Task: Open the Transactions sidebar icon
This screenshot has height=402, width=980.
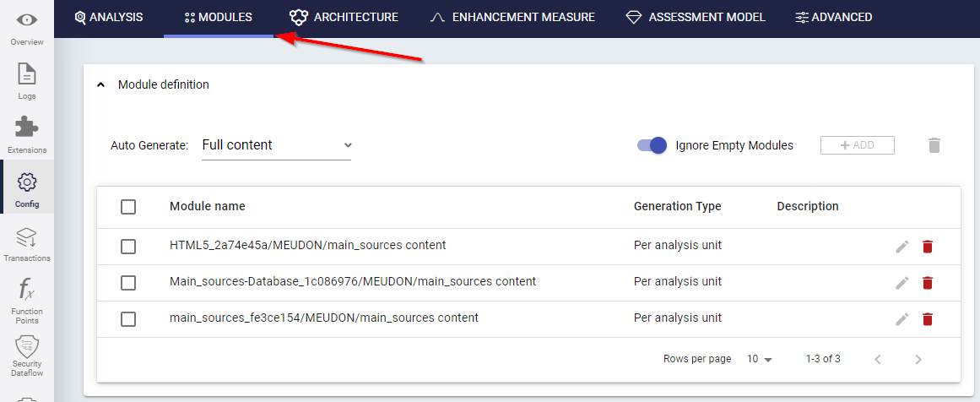Action: [26, 237]
